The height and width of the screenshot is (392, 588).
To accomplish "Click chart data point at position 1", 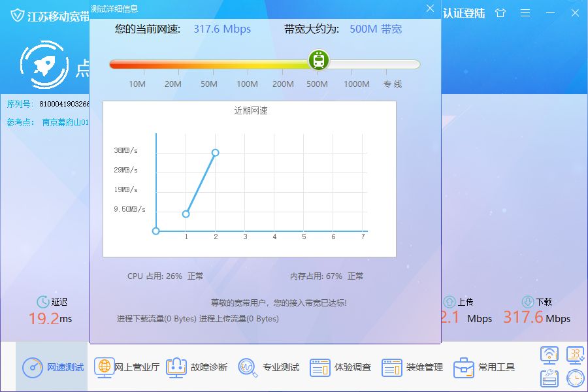I will pyautogui.click(x=186, y=214).
